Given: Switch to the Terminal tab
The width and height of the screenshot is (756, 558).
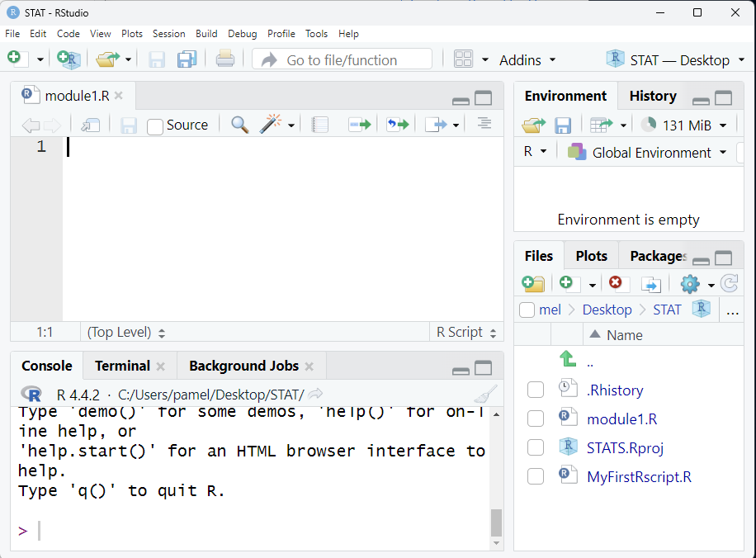Looking at the screenshot, I should click(x=122, y=366).
